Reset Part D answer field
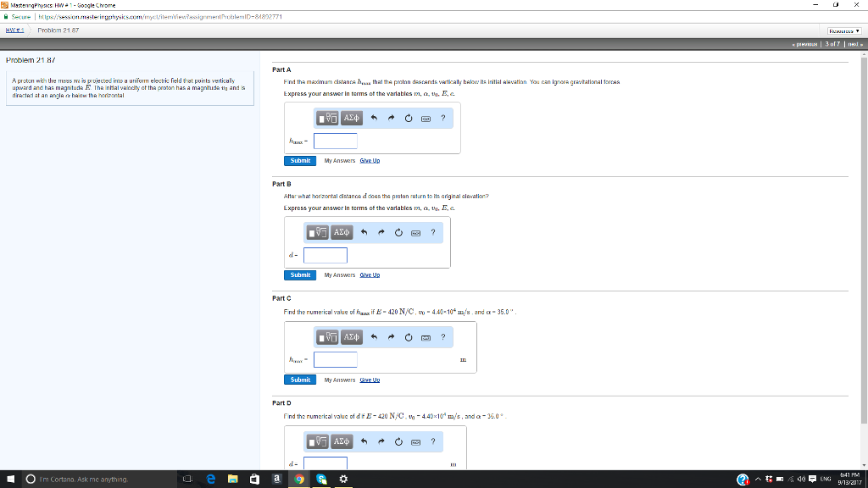868x488 pixels. coord(398,441)
